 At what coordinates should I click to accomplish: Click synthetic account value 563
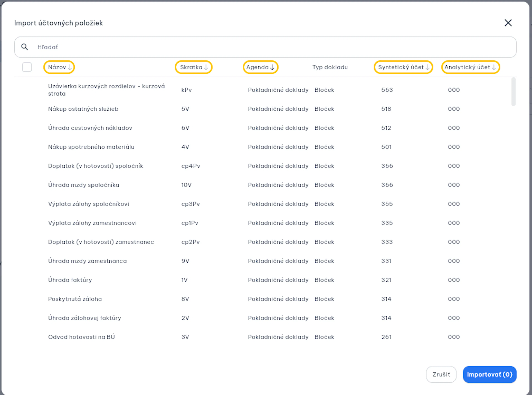tap(387, 90)
